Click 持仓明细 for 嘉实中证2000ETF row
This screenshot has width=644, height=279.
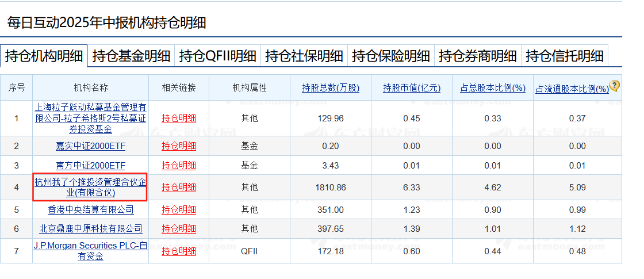tap(179, 146)
